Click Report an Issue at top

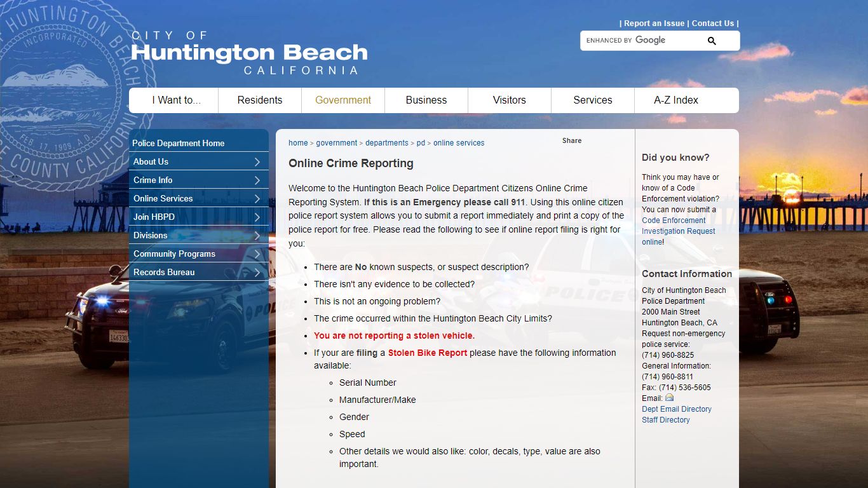pos(654,23)
